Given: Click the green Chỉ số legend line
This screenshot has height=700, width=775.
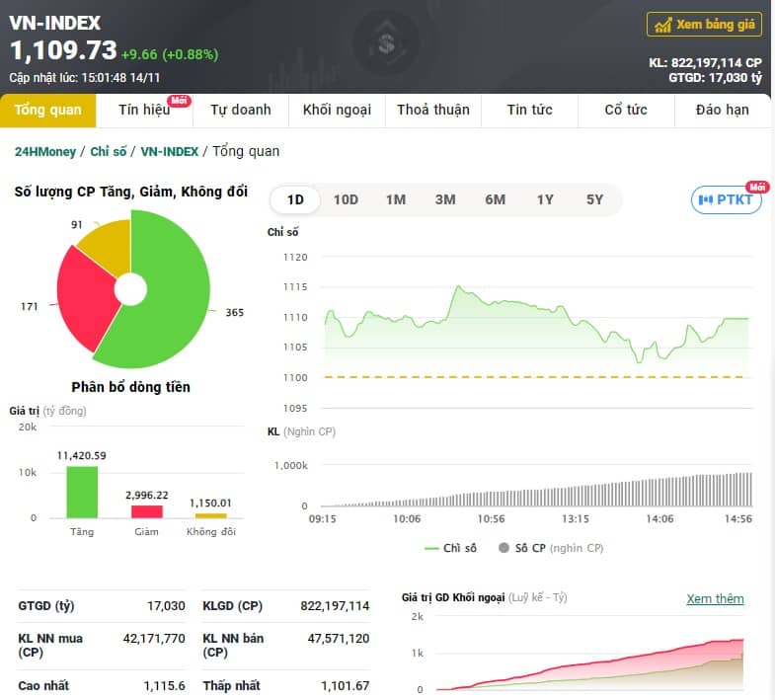Looking at the screenshot, I should (431, 548).
